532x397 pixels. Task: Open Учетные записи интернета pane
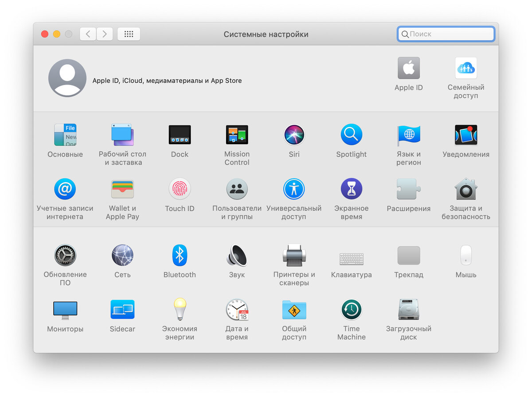[65, 189]
